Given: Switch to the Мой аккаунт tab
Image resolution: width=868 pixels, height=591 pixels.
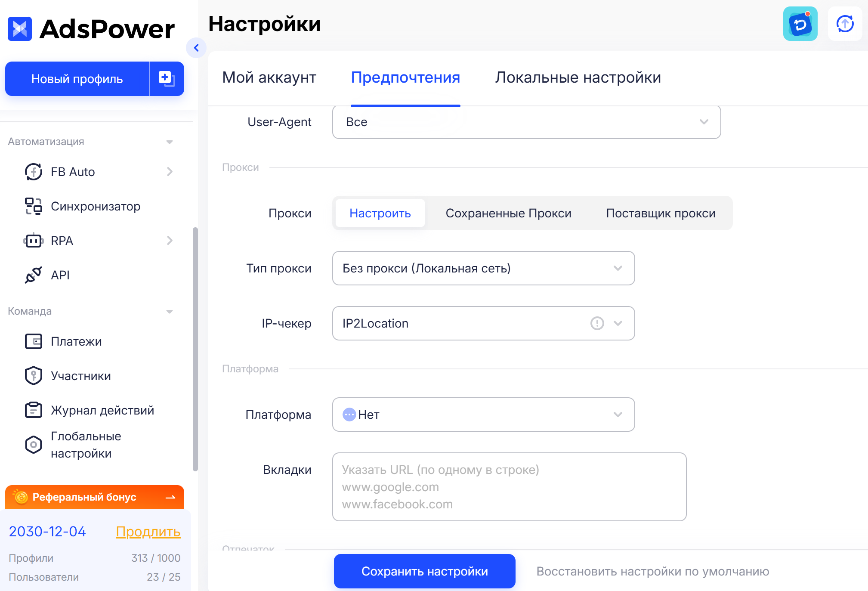Looking at the screenshot, I should [269, 78].
